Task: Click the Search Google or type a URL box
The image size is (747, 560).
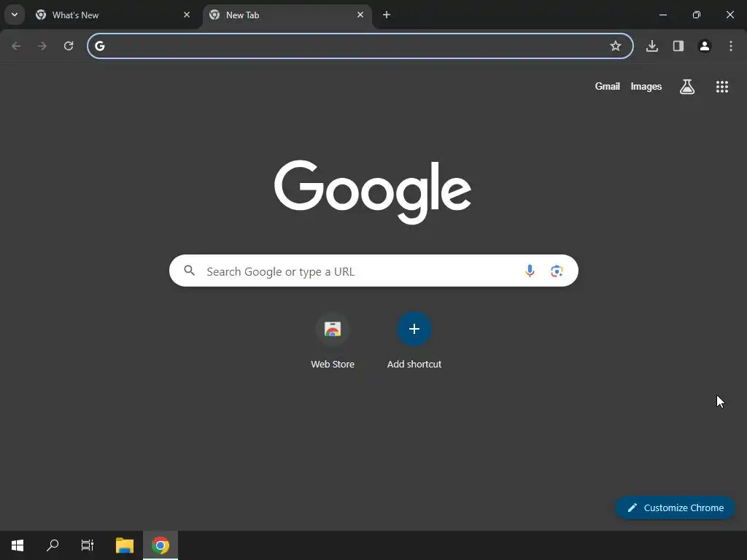Action: pyautogui.click(x=373, y=271)
